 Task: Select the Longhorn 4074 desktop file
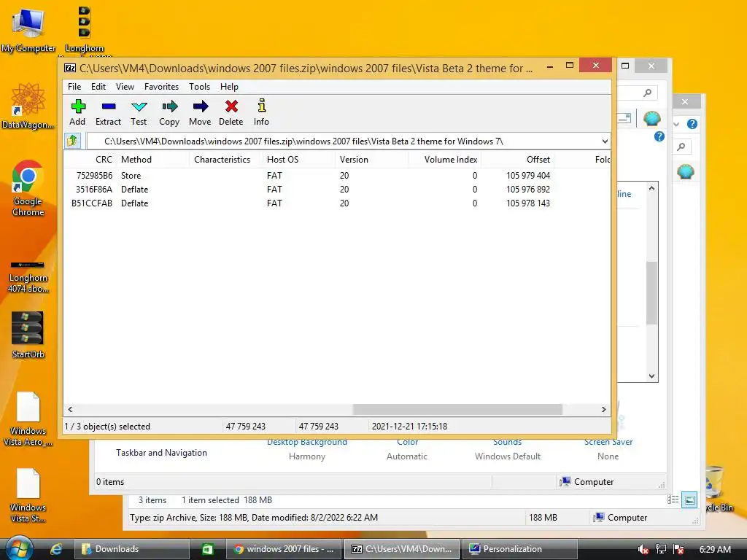pos(28,276)
